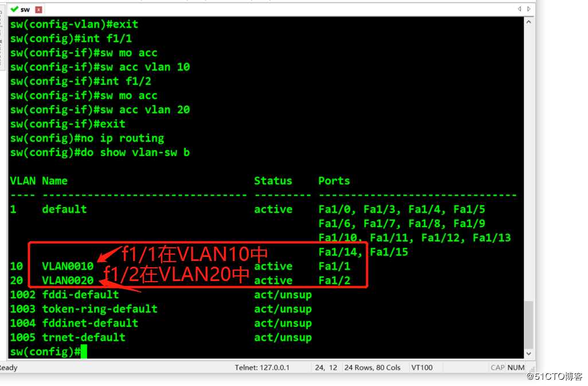Click the green connected checkmark icon on sw tab
The width and height of the screenshot is (588, 386).
pyautogui.click(x=14, y=9)
